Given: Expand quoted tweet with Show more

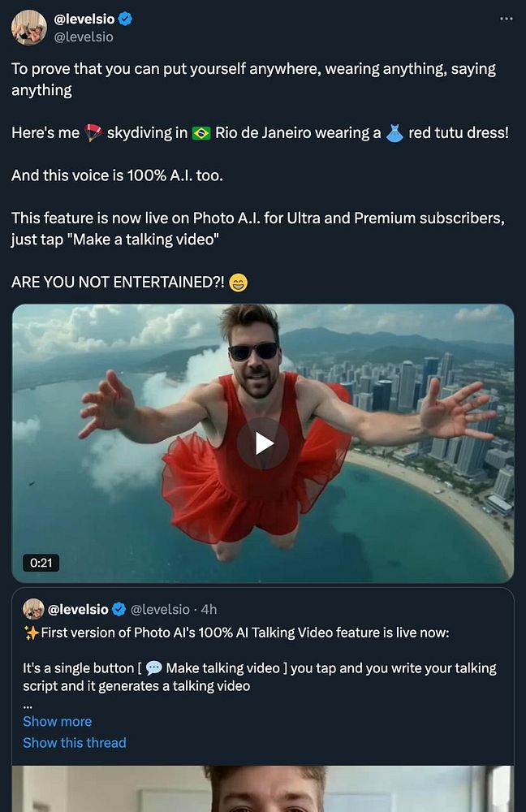Looking at the screenshot, I should point(57,721).
